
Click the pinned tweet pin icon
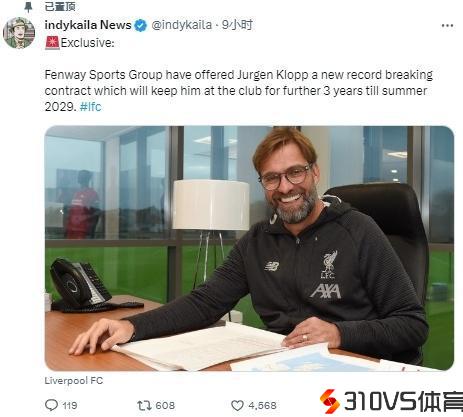tap(29, 7)
